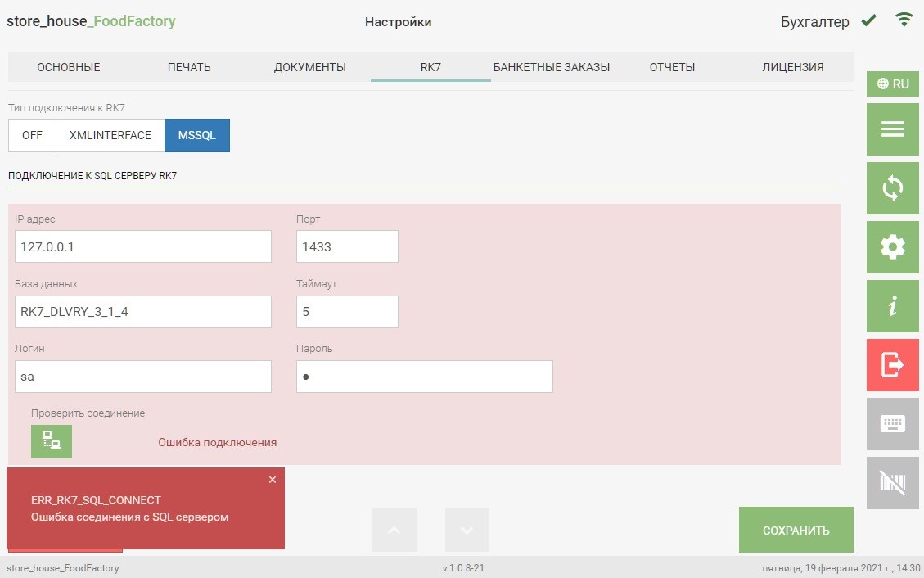Open the on-screen keyboard icon

pyautogui.click(x=892, y=424)
